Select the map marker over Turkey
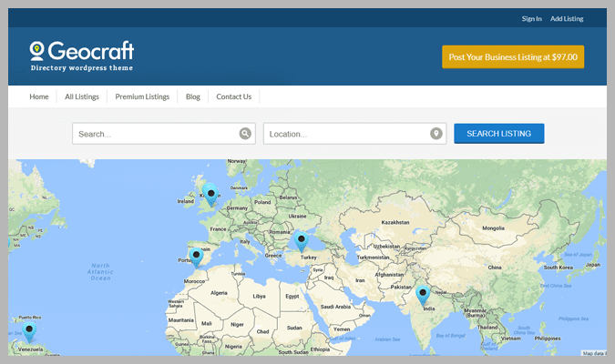Viewport: 615px width, 364px height. pos(301,241)
